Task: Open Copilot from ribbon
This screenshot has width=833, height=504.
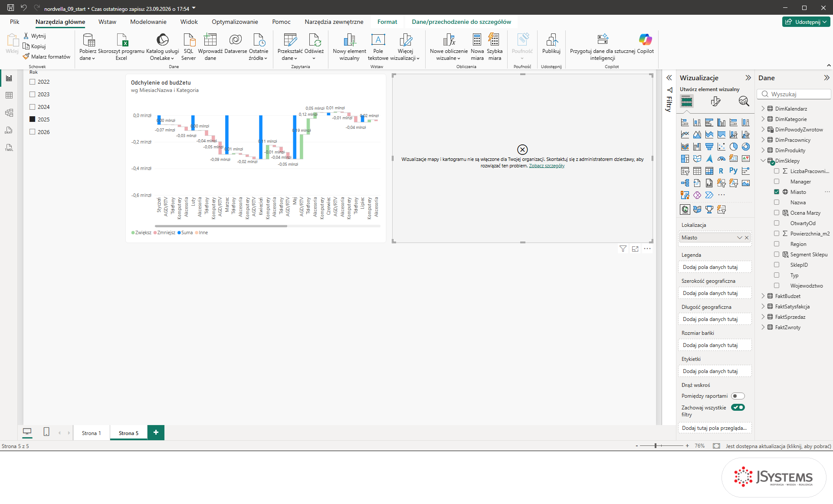Action: click(645, 44)
